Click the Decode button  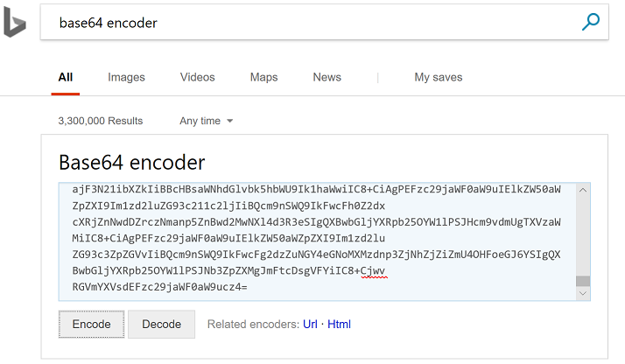point(161,324)
